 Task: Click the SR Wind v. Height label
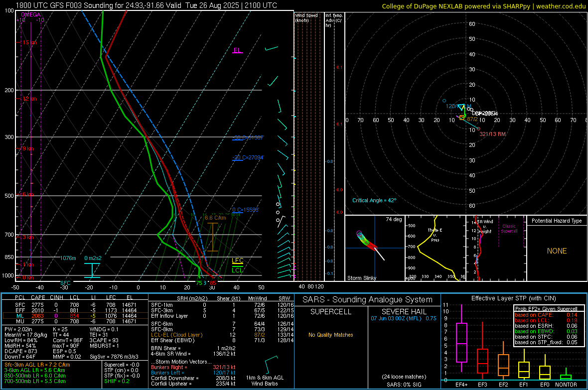[x=485, y=227]
